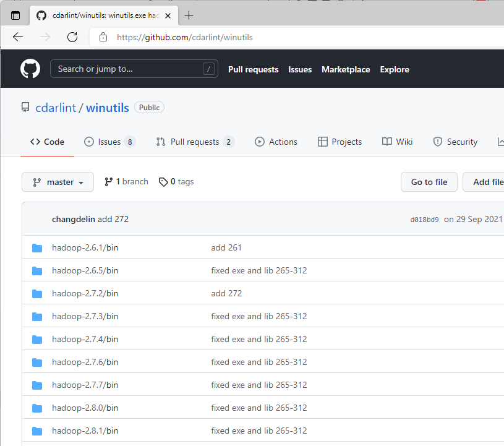View the 0 tags link
The image size is (504, 446).
(176, 182)
